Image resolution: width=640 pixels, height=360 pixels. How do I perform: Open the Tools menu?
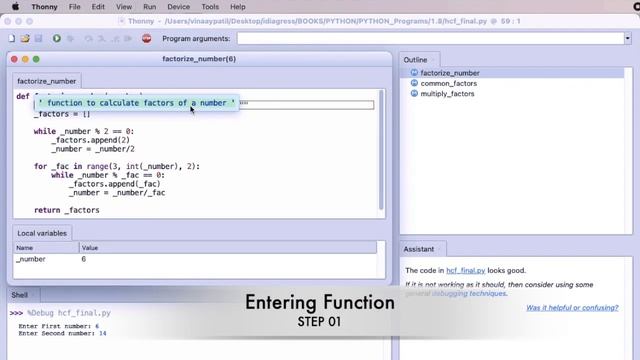210,7
